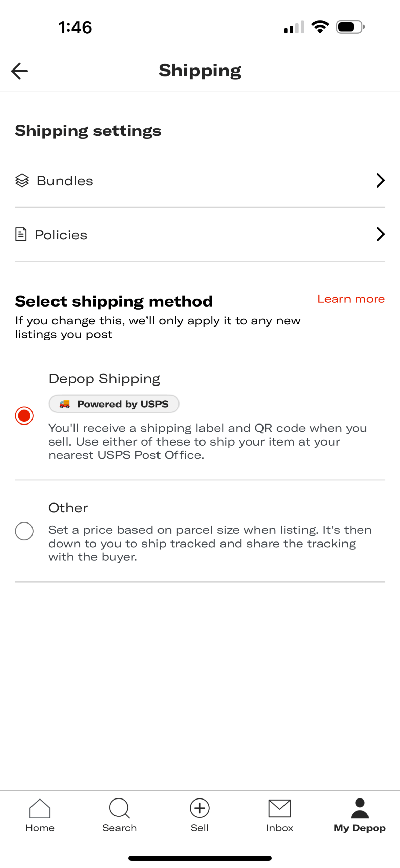Tap the Learn more link
400x868 pixels.
point(351,299)
